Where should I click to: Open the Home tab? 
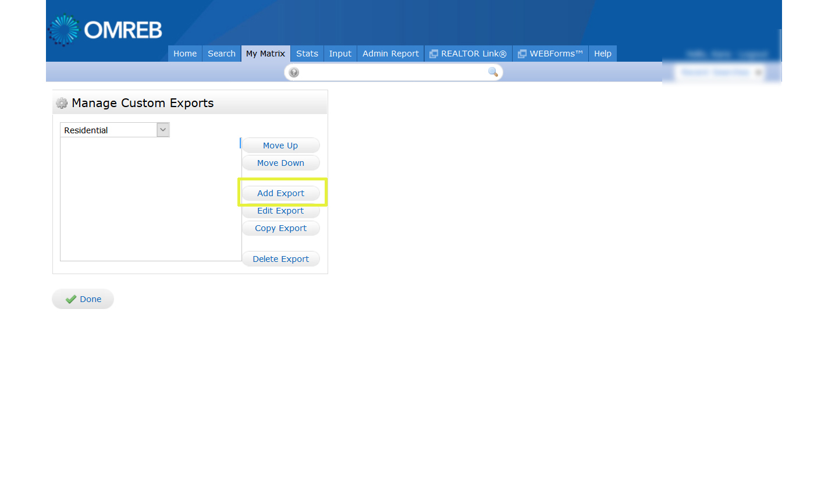185,54
